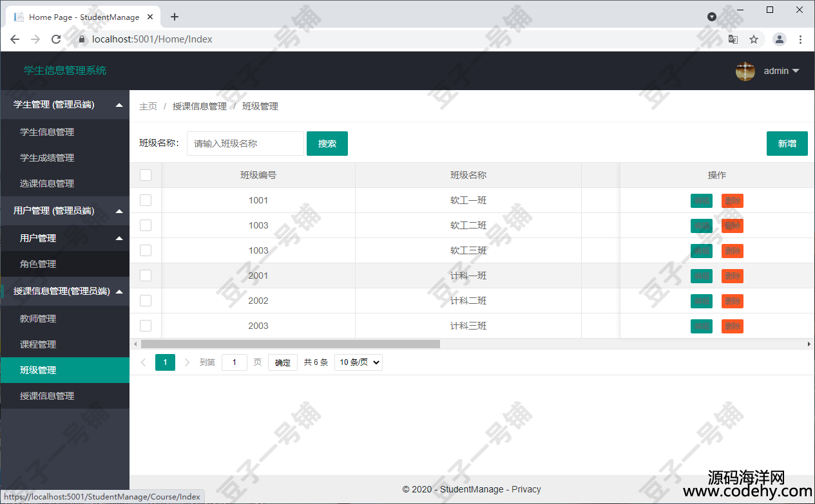Screen dimensions: 815x504
Task: Open the Chrome profile icon
Action: point(780,39)
